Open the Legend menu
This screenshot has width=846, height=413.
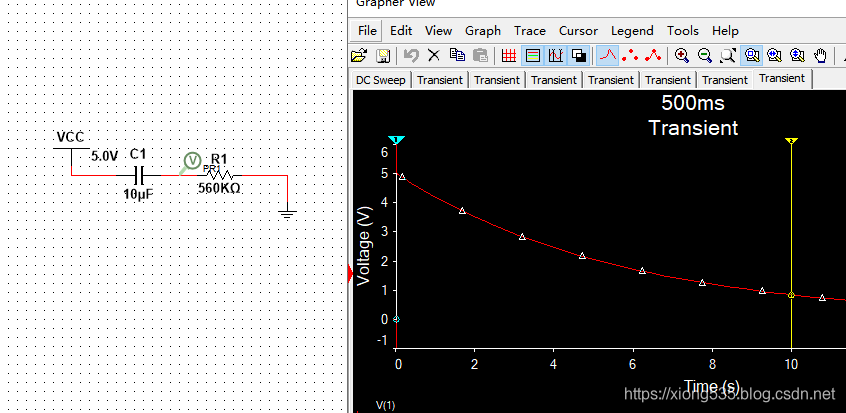632,31
